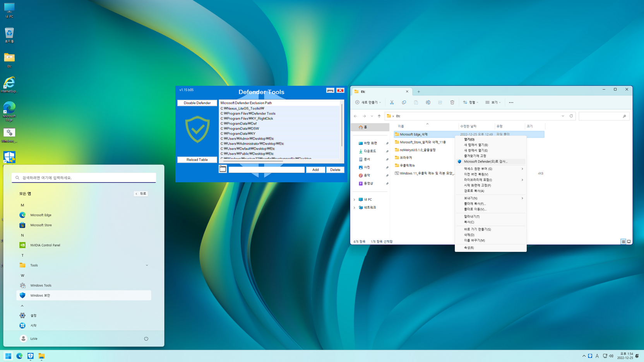
Task: Open the Internet Explorer desktop shortcut
Action: pyautogui.click(x=9, y=85)
